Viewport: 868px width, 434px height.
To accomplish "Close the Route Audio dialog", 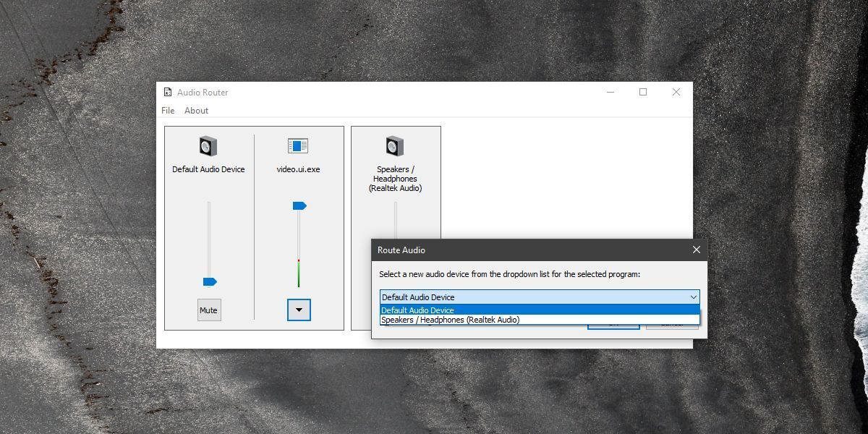I will 696,250.
